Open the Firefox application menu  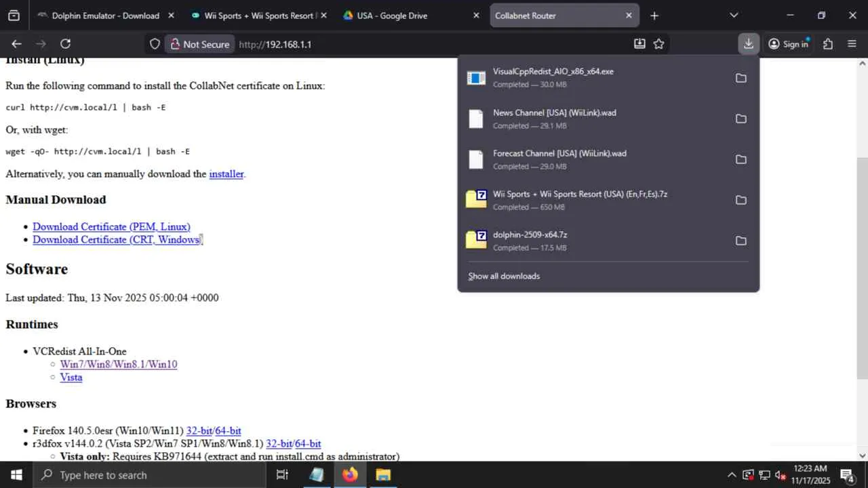(852, 44)
